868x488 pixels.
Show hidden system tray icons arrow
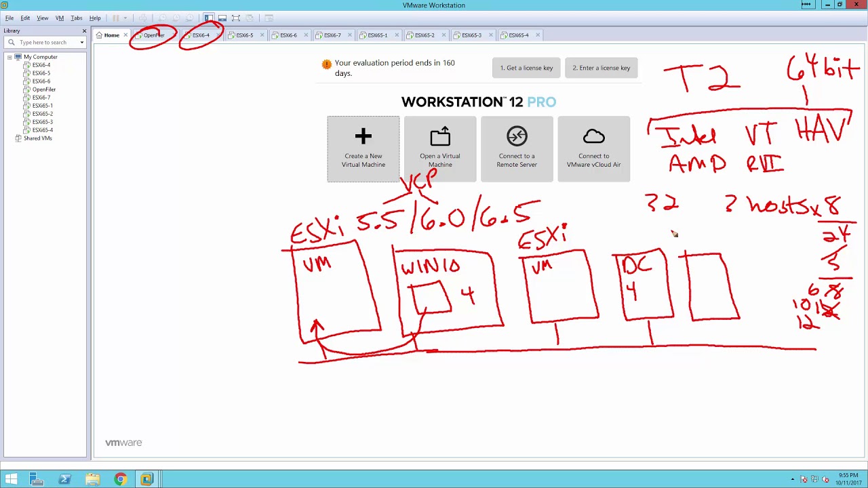tap(793, 480)
